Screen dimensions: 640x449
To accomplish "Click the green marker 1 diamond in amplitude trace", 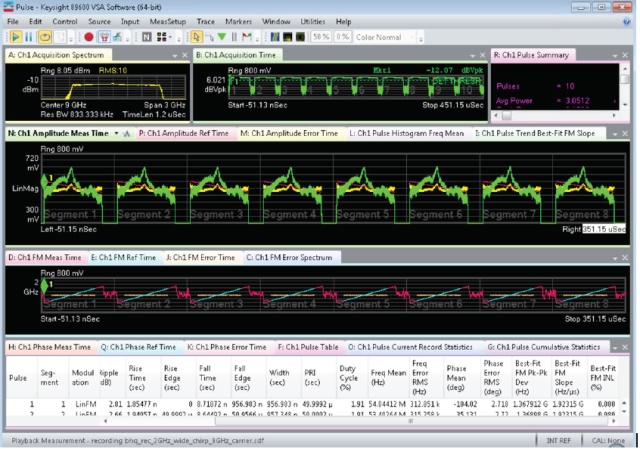I will 44,181.
